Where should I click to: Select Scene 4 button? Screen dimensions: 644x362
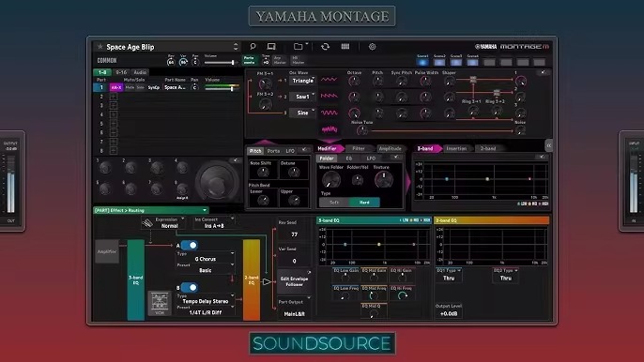473,63
